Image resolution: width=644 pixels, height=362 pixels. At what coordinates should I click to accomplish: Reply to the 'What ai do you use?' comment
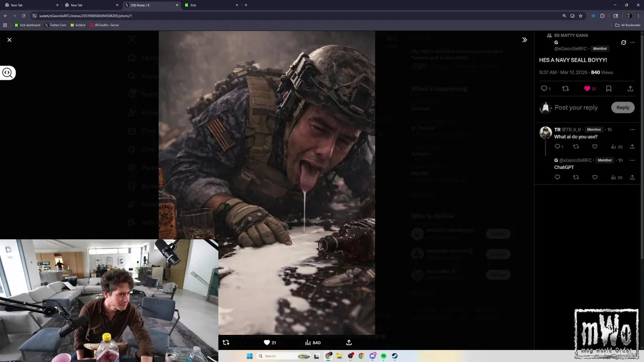coord(557,147)
